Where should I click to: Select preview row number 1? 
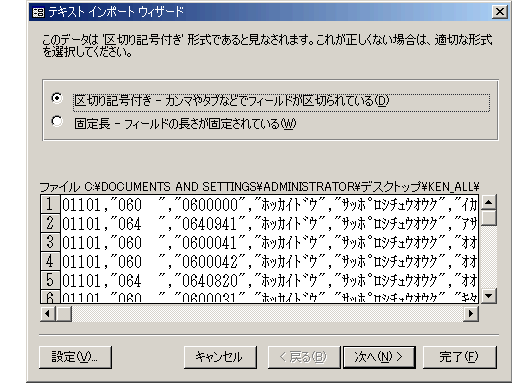[x=50, y=204]
